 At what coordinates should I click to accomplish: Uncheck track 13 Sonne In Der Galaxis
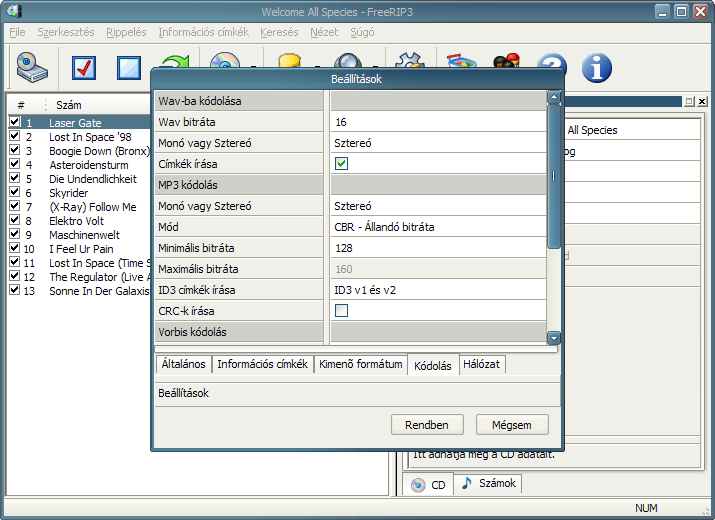15,290
